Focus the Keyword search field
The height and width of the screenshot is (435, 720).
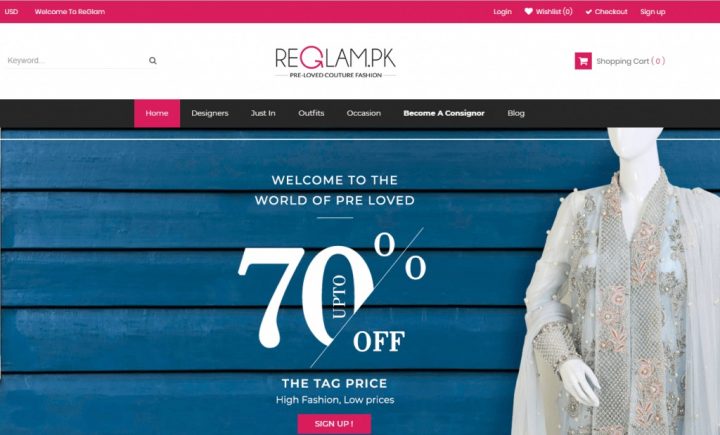(x=76, y=61)
